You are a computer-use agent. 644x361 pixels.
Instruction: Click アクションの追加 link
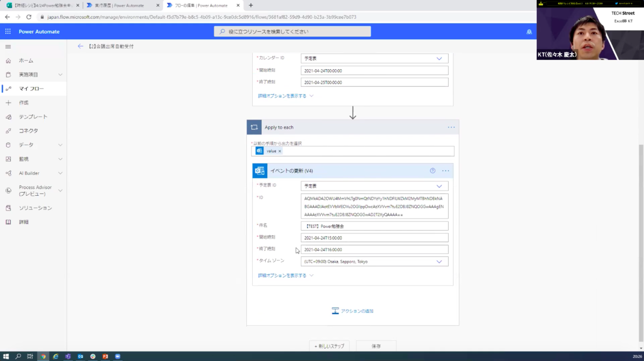point(353,311)
